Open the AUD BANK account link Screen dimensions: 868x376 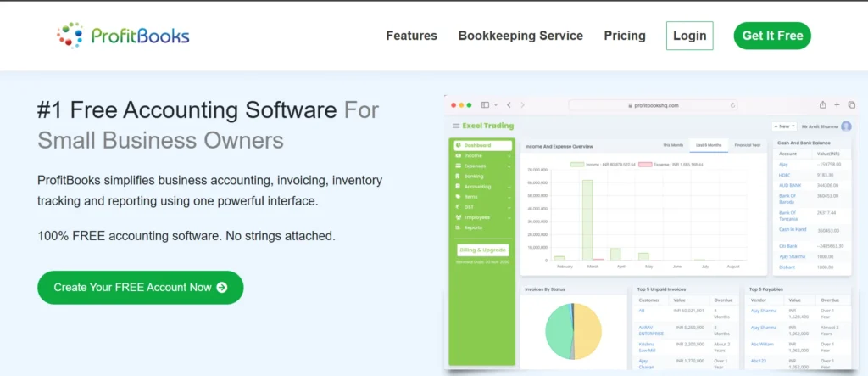pyautogui.click(x=790, y=185)
